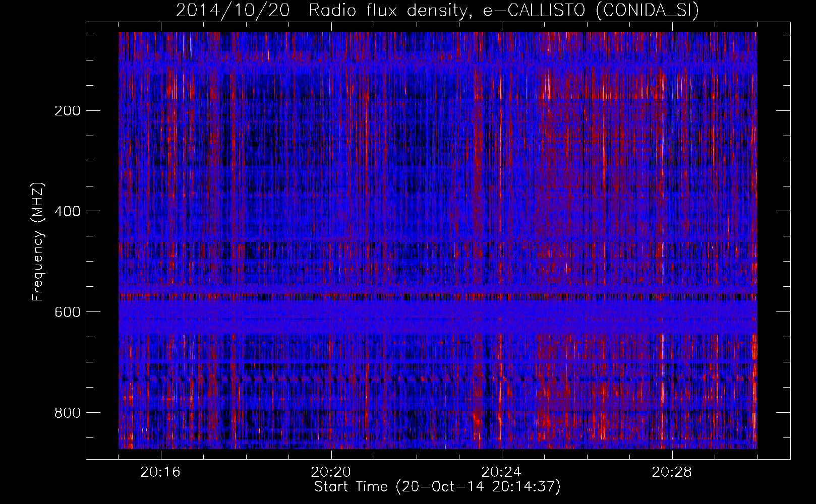Viewport: 816px width, 504px height.
Task: Click the plot title "Radio flux density, e-CALLISTO (CONIDA_SI)"
Action: pyautogui.click(x=504, y=10)
